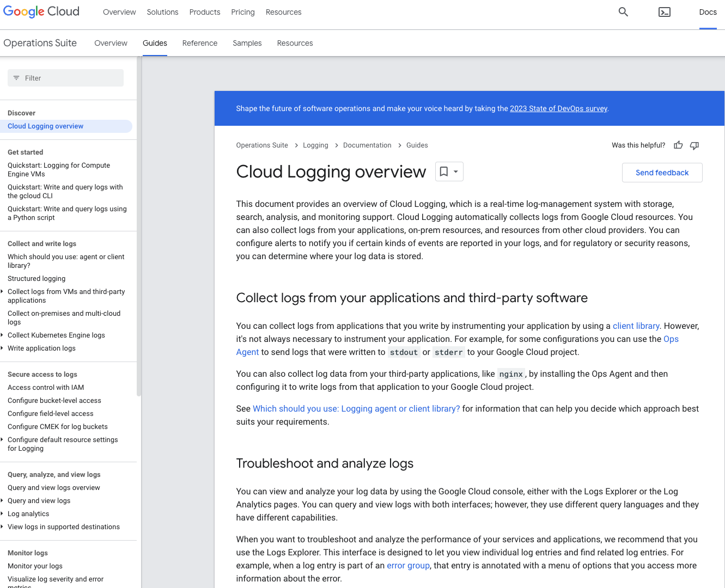Follow the error group link
This screenshot has width=725, height=588.
coord(408,565)
